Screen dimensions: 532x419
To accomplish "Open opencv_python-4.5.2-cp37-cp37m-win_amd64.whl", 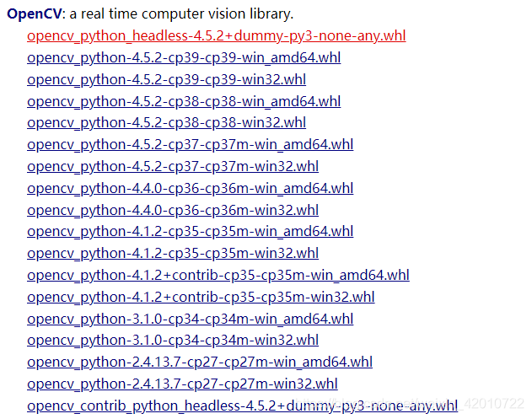I will click(x=191, y=145).
